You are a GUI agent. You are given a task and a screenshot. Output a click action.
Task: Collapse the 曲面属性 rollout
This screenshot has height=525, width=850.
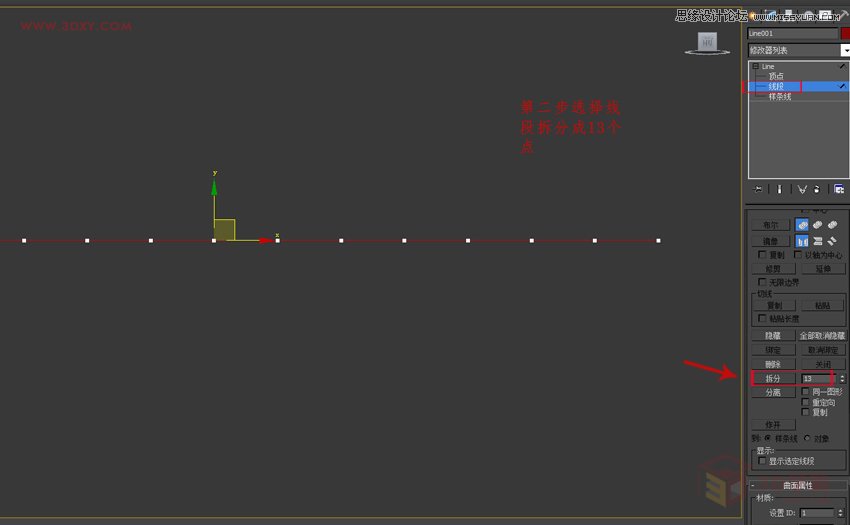[797, 485]
